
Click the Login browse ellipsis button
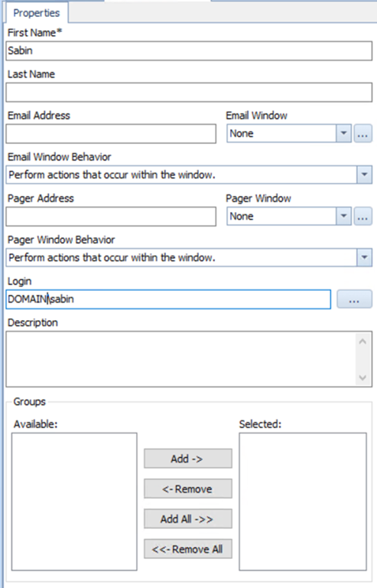pos(354,299)
